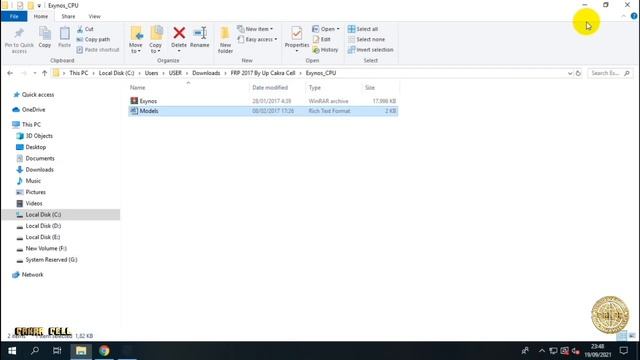
Task: Switch to the Share ribbon tab
Action: [x=68, y=16]
